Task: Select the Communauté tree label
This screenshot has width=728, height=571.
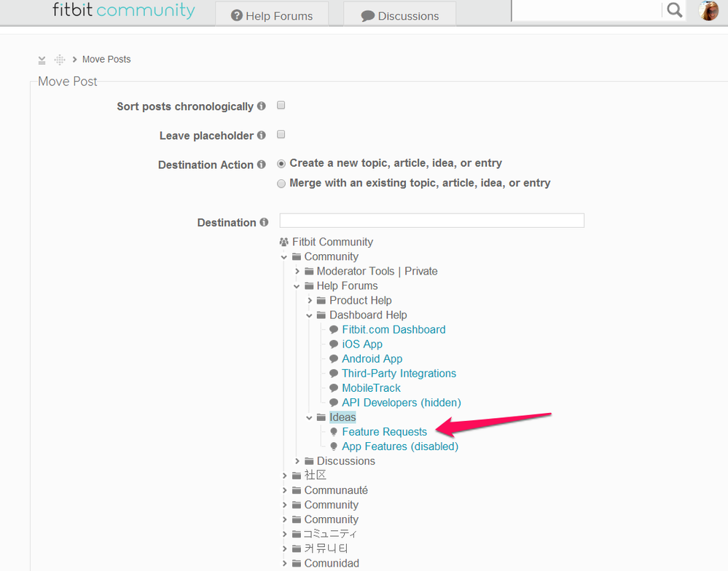Action: coord(336,490)
